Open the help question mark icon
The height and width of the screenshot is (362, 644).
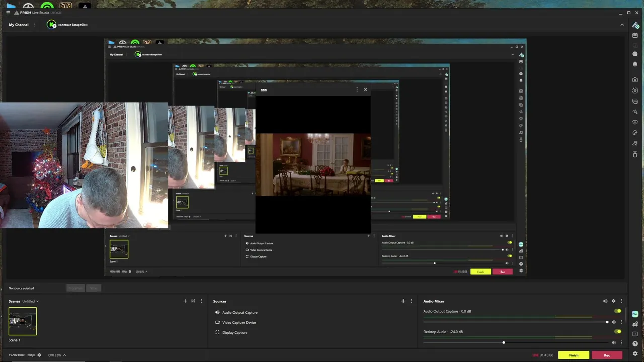click(635, 344)
